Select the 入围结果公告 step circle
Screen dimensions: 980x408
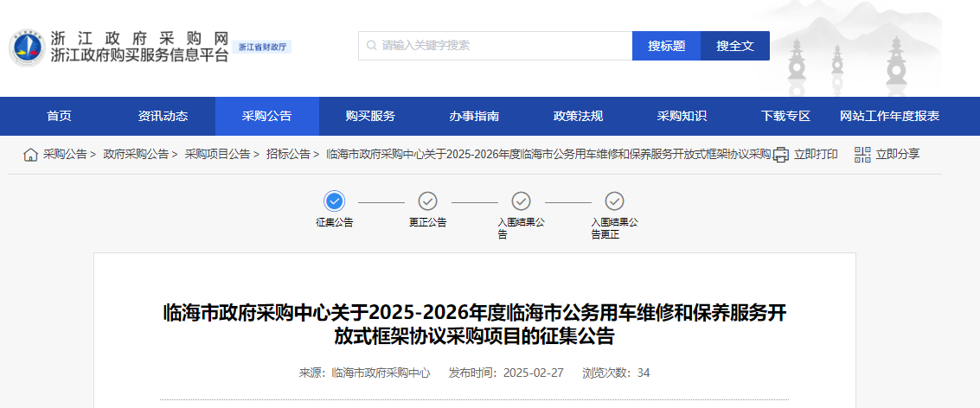[521, 201]
